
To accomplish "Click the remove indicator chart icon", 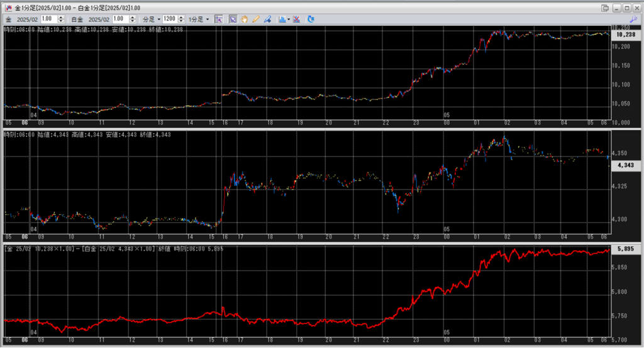I will (x=296, y=19).
